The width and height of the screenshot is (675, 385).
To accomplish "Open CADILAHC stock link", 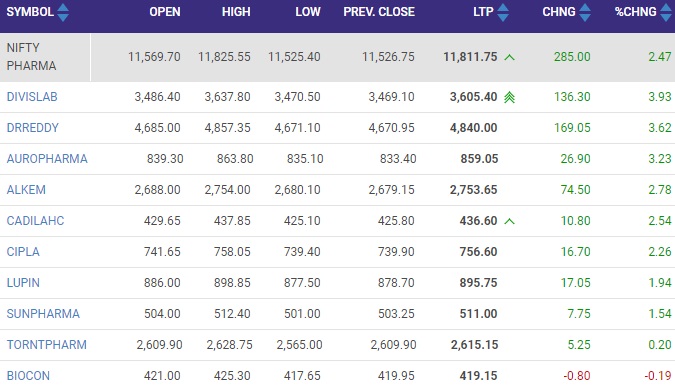I will point(35,221).
